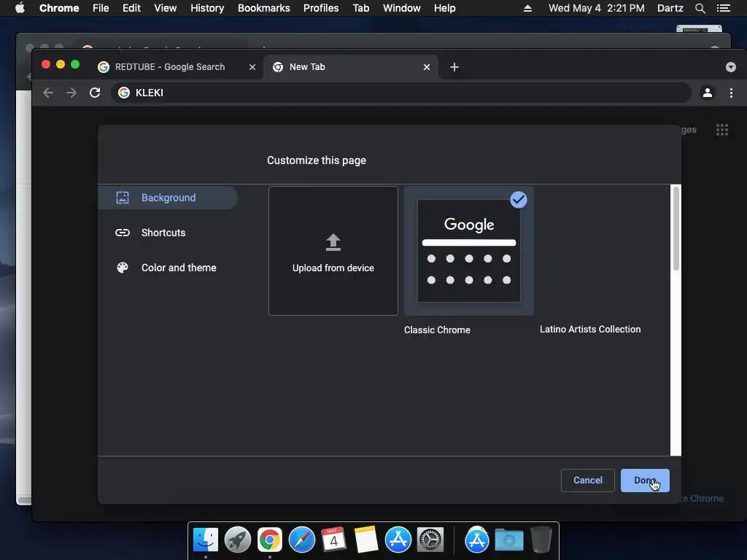Open the Help menu
Image resolution: width=747 pixels, height=560 pixels.
[x=444, y=8]
